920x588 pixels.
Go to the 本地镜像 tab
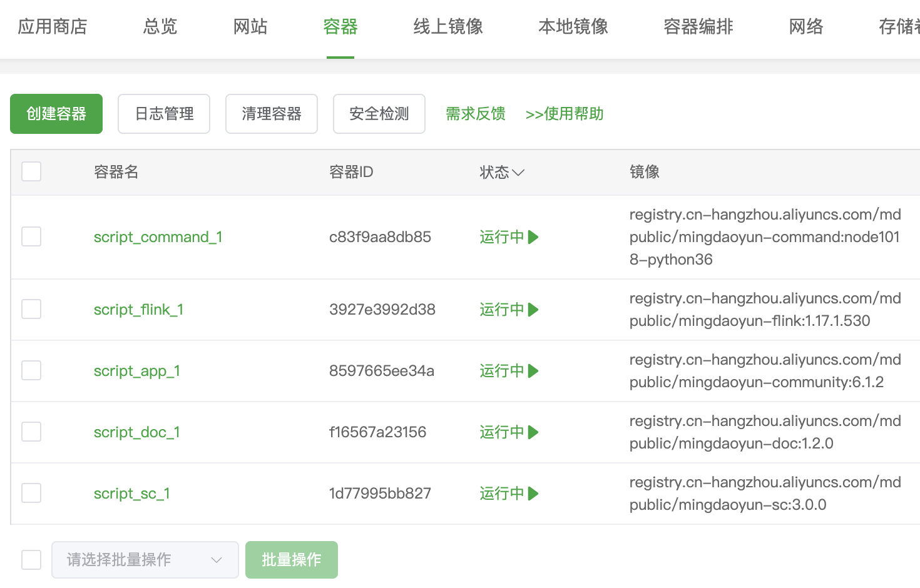click(573, 27)
